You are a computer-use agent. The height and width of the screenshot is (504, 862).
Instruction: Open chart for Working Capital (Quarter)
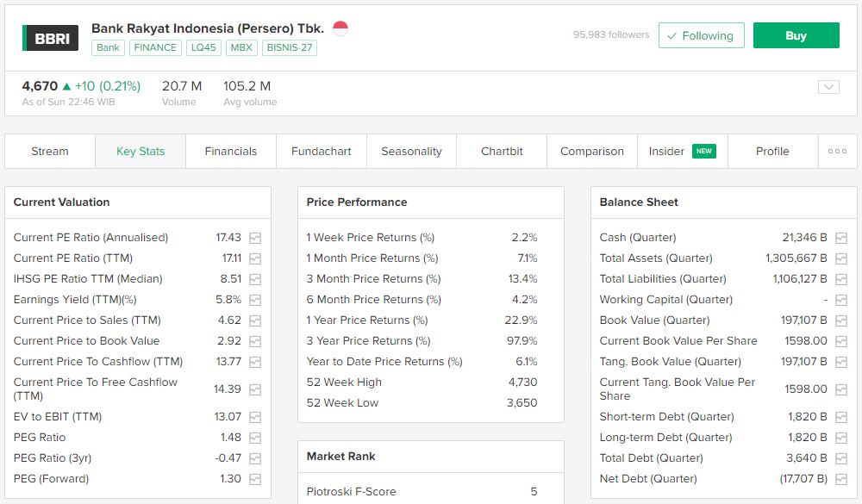[x=841, y=300]
